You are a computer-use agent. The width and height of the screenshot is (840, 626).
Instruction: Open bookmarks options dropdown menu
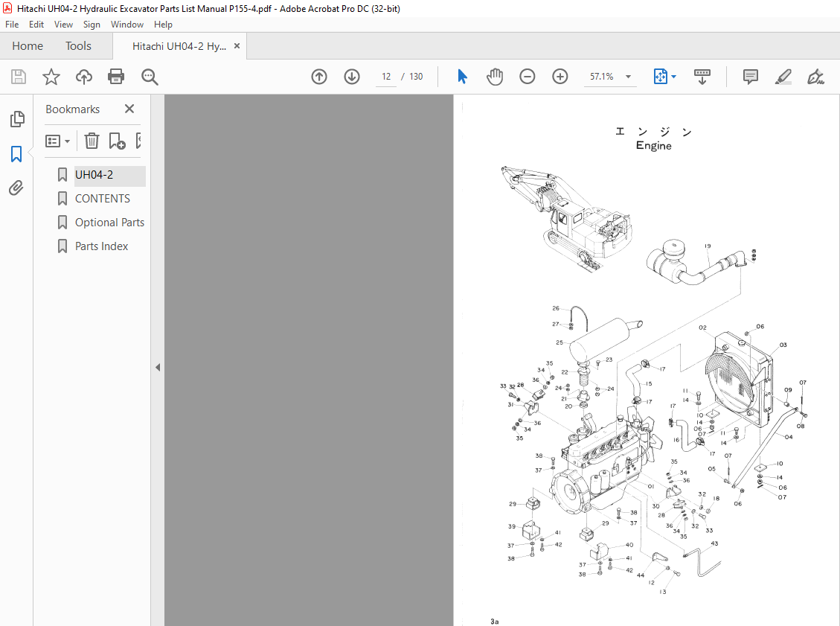point(58,141)
